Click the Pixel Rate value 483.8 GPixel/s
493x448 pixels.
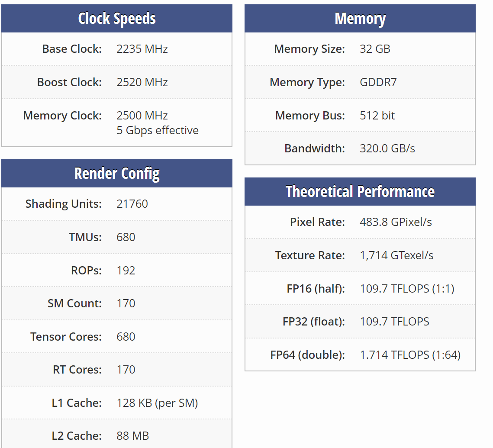point(396,222)
